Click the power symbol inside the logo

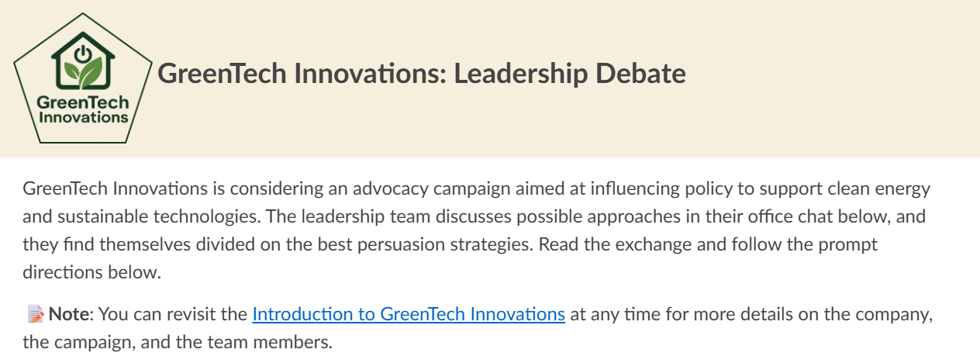click(82, 54)
